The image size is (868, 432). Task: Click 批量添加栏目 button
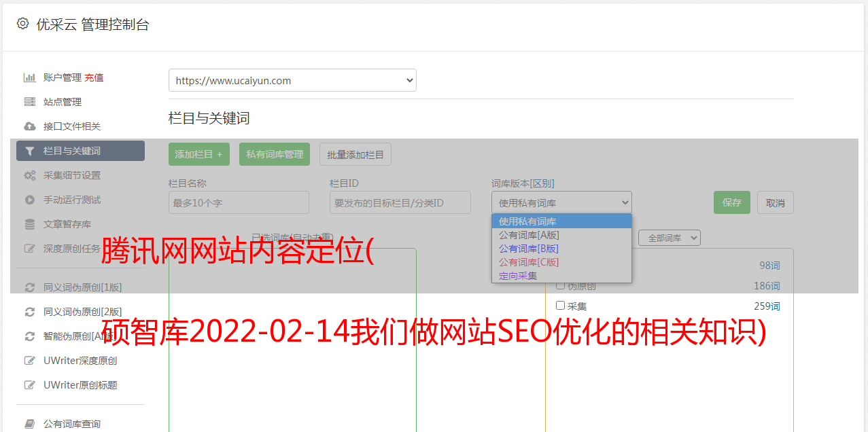[x=355, y=154]
